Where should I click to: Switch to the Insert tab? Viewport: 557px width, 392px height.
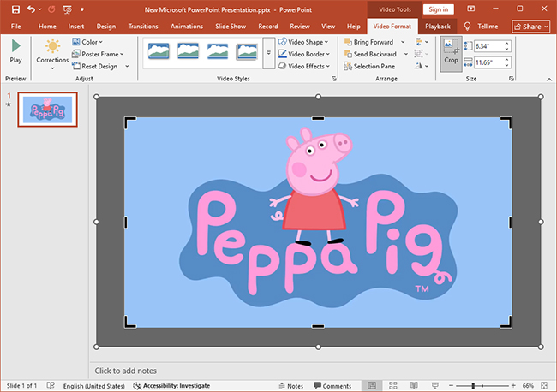pyautogui.click(x=76, y=27)
